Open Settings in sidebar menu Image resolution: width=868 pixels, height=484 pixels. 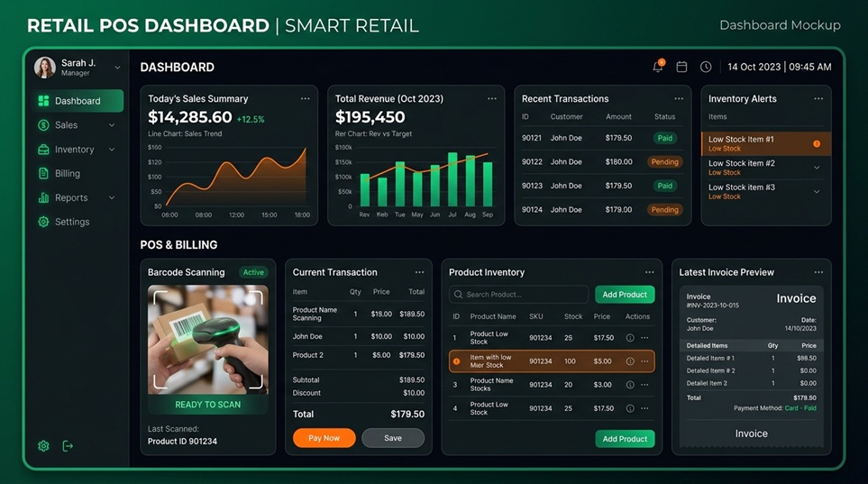coord(77,222)
